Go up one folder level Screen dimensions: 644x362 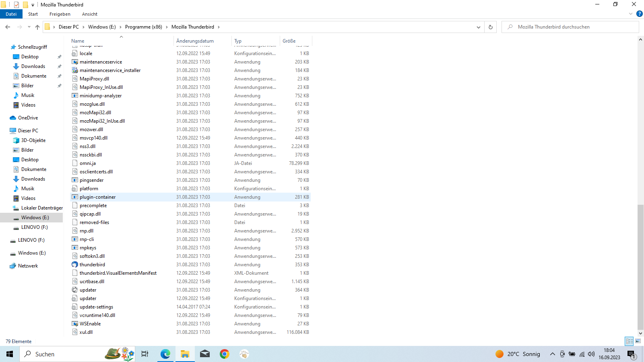click(x=37, y=27)
